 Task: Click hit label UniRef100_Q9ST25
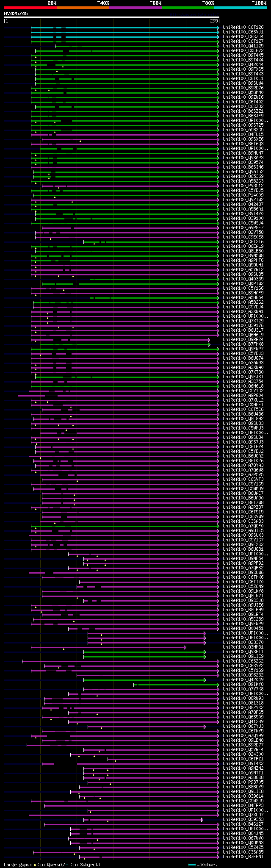tap(243, 125)
